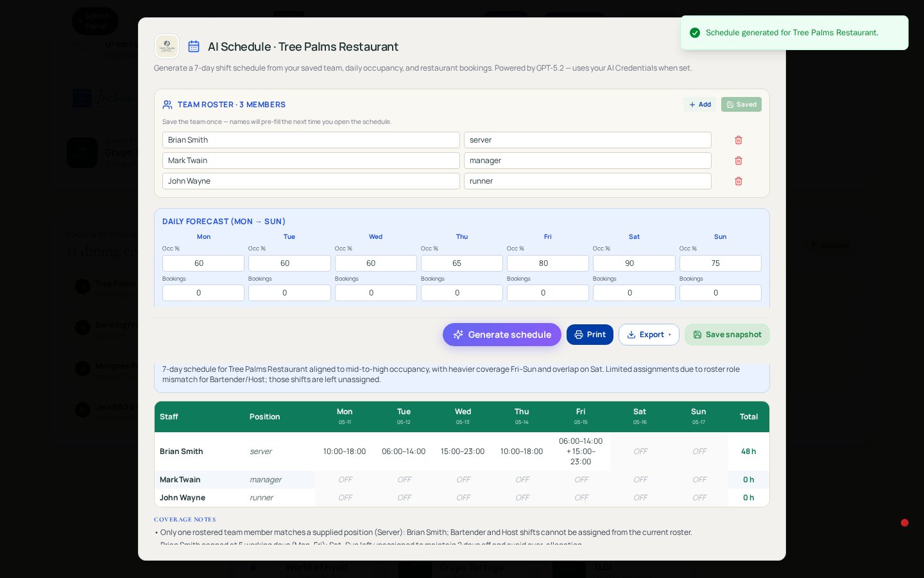
Task: Select Thursday bookings field
Action: pyautogui.click(x=462, y=293)
